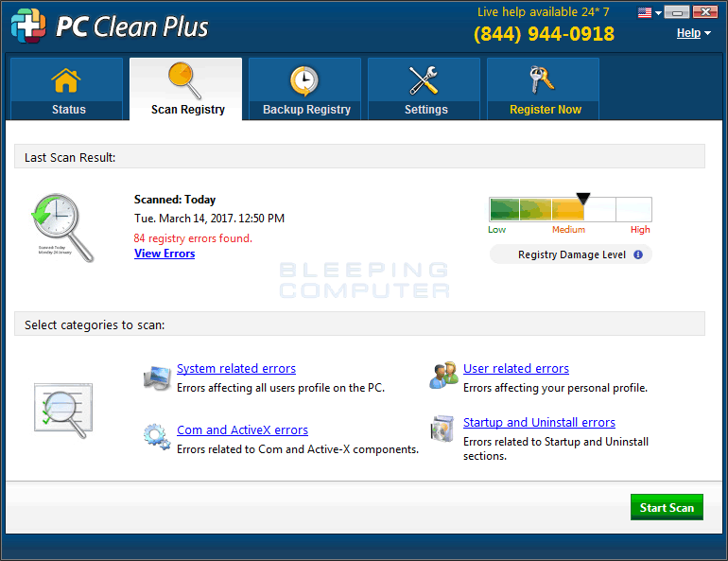This screenshot has width=728, height=561.
Task: Switch to the Status tab
Action: tap(66, 89)
